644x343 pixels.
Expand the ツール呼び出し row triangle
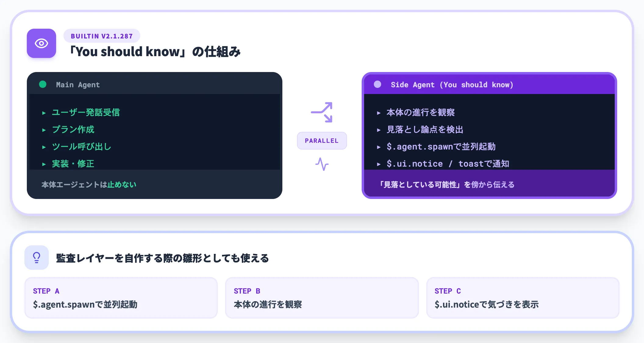[44, 147]
